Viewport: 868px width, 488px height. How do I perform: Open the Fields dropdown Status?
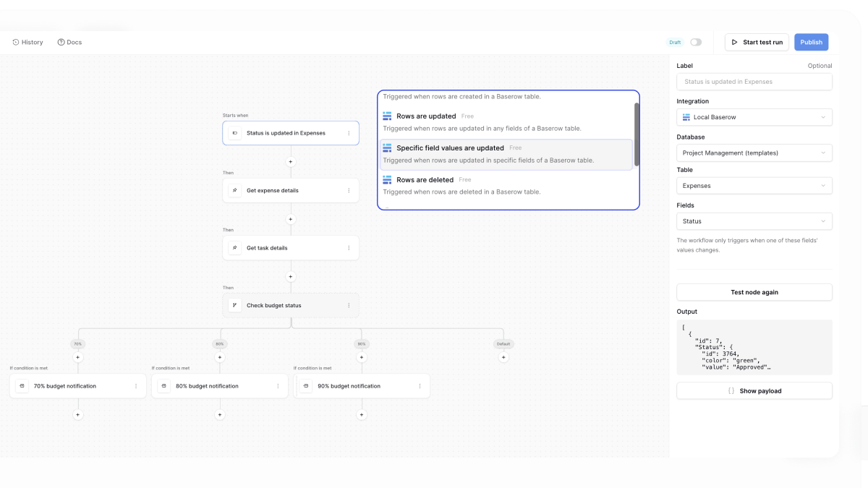point(754,221)
